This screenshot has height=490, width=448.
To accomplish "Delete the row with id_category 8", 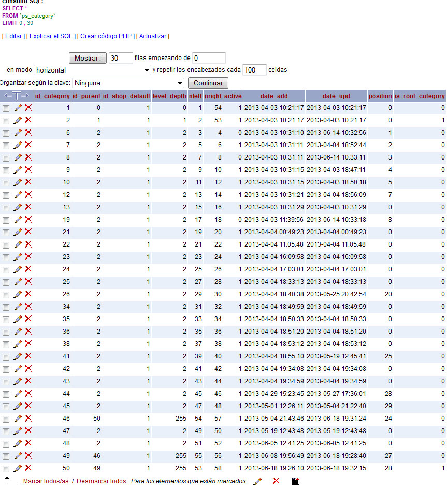I will (x=28, y=157).
